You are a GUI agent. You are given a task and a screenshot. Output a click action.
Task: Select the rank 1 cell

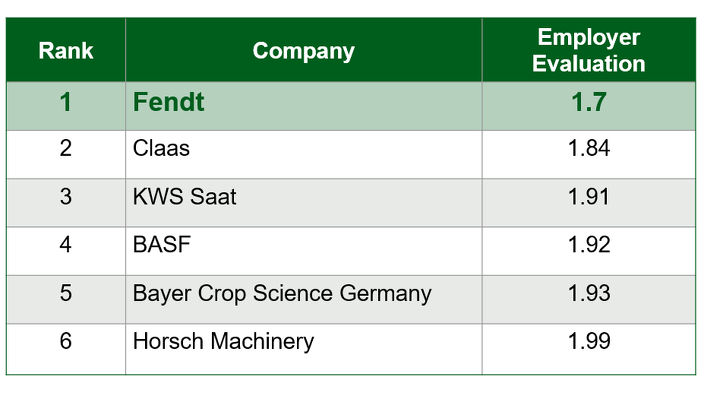click(x=66, y=106)
